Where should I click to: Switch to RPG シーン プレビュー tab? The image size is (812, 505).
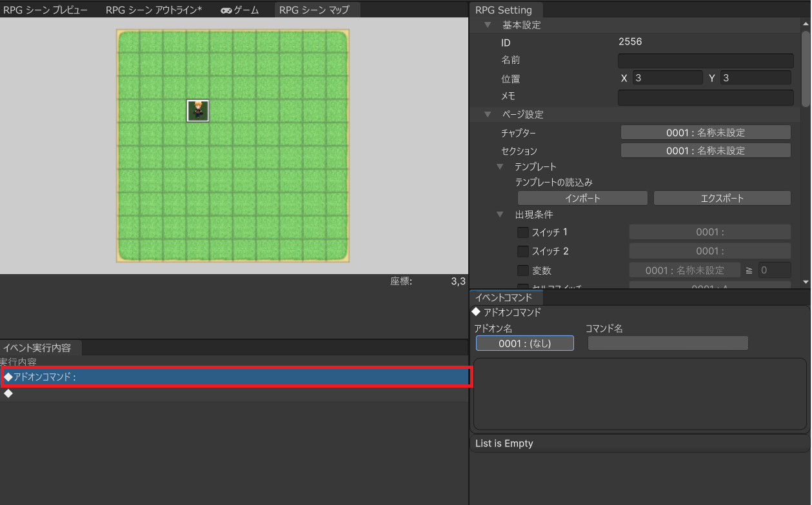pos(46,10)
